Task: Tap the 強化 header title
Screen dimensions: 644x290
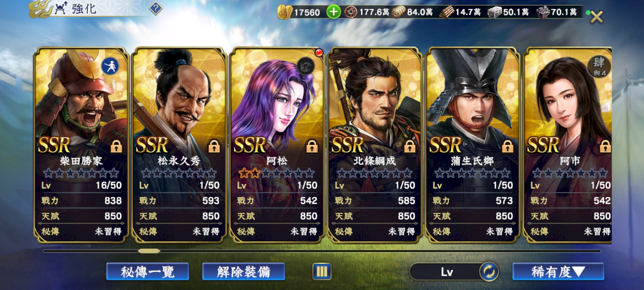Action: 84,9
